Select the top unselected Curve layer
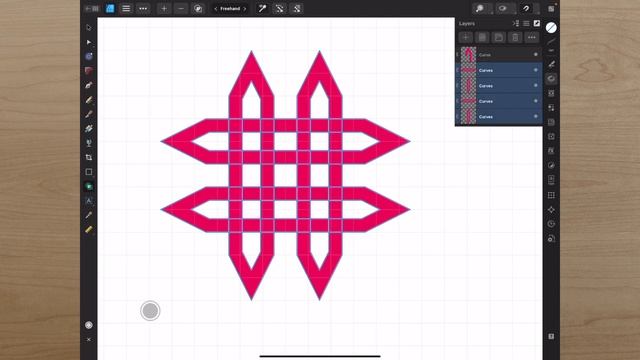The width and height of the screenshot is (640, 360). (x=499, y=55)
